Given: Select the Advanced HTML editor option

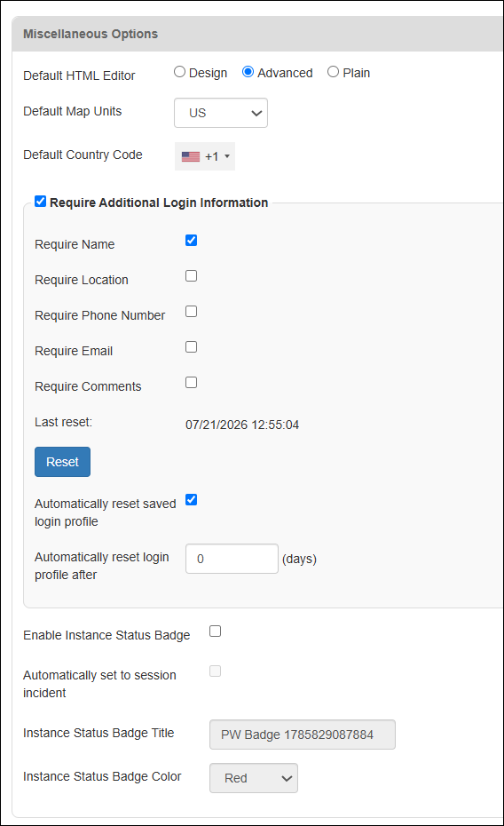Looking at the screenshot, I should point(248,72).
